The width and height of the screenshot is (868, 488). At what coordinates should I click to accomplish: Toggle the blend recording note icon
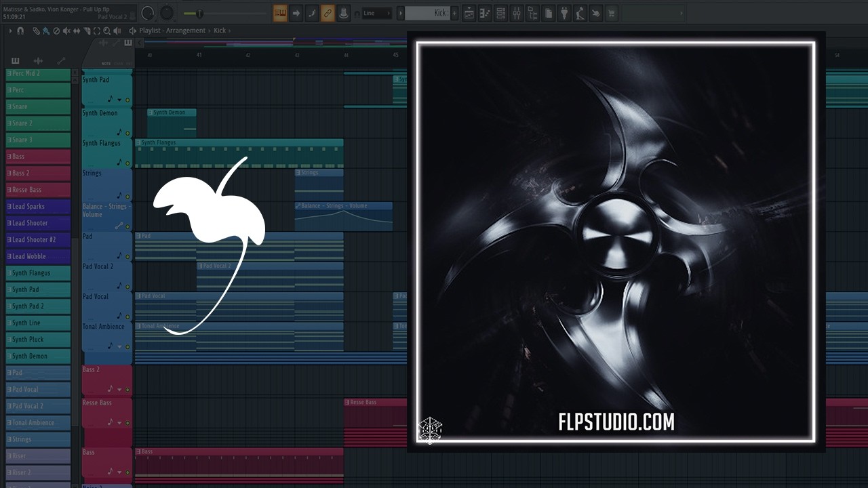(x=311, y=13)
